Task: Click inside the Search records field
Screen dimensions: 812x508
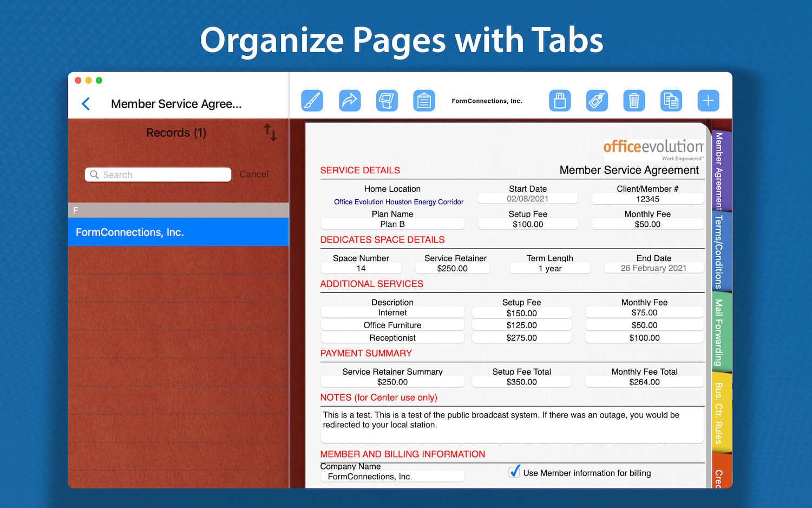Action: click(x=157, y=174)
